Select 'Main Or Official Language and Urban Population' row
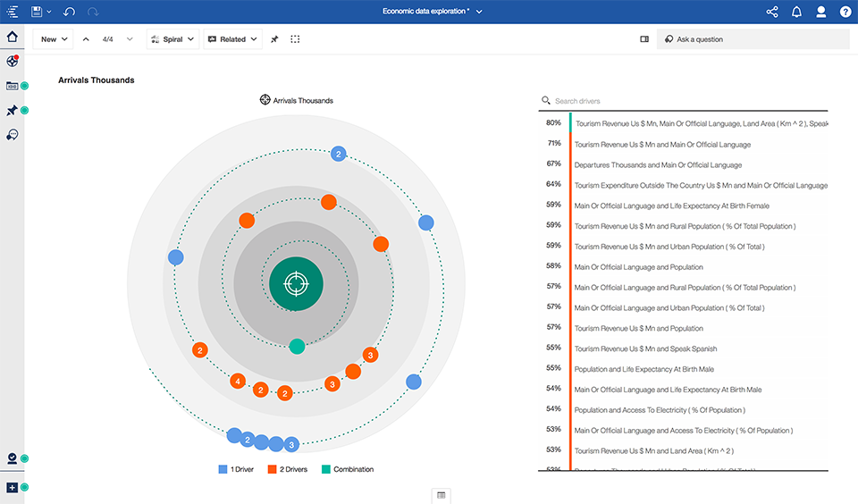The height and width of the screenshot is (504, 858). coord(683,308)
